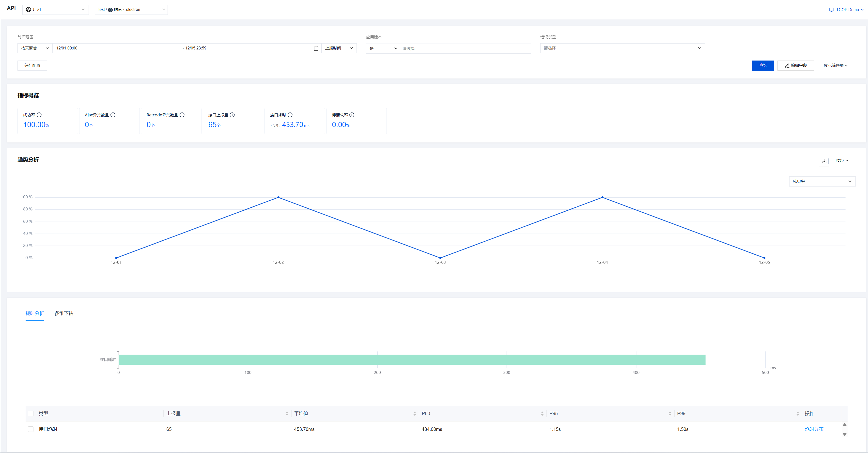
Task: Toggle select-all checkbox in table header
Action: tap(31, 414)
